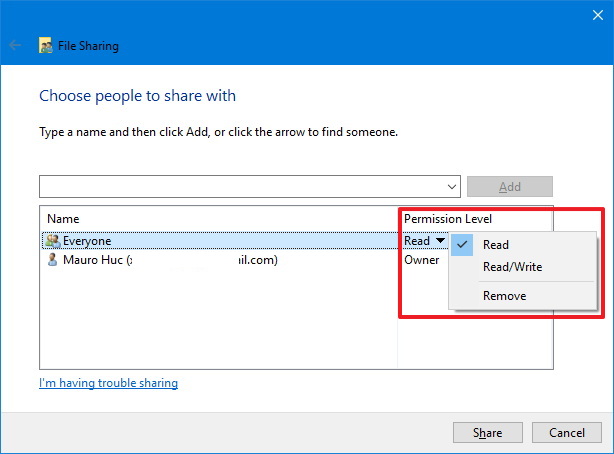This screenshot has height=454, width=614.
Task: Focus the name entry text field
Action: click(x=240, y=187)
